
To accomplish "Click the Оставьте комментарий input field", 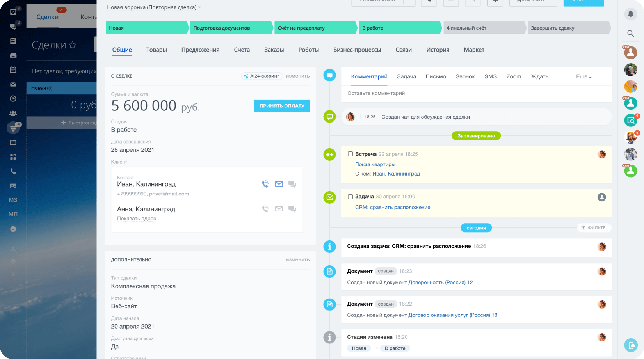I will click(x=476, y=94).
